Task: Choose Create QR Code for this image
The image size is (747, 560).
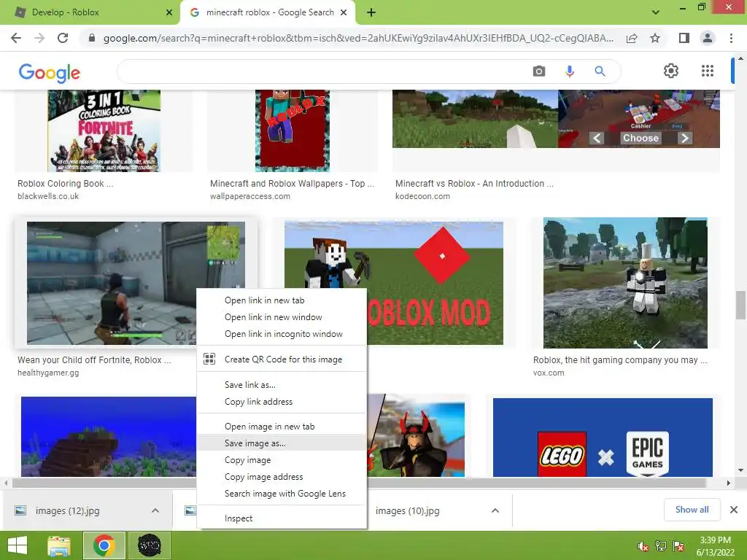Action: [x=282, y=359]
